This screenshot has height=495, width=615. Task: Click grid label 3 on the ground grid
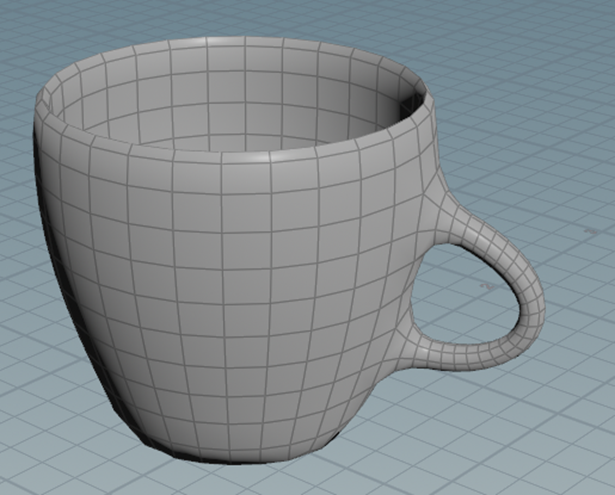tap(590, 231)
